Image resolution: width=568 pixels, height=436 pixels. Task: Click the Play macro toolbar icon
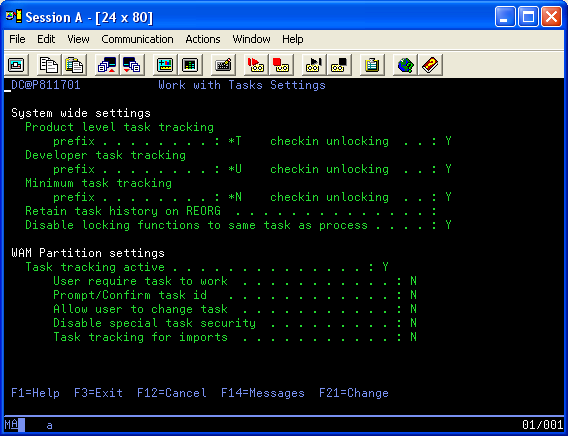tap(314, 65)
